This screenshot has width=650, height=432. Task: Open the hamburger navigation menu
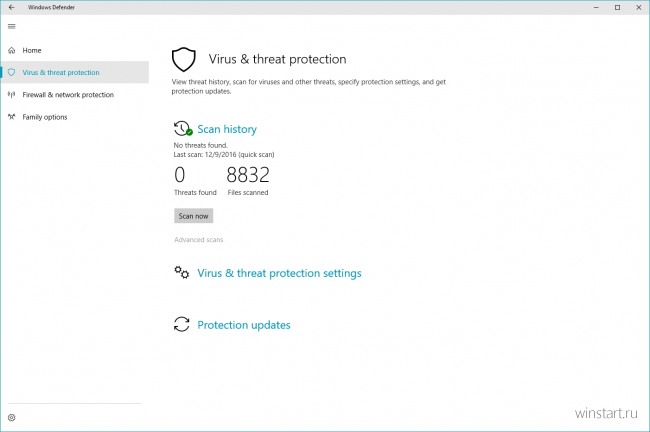[12, 27]
